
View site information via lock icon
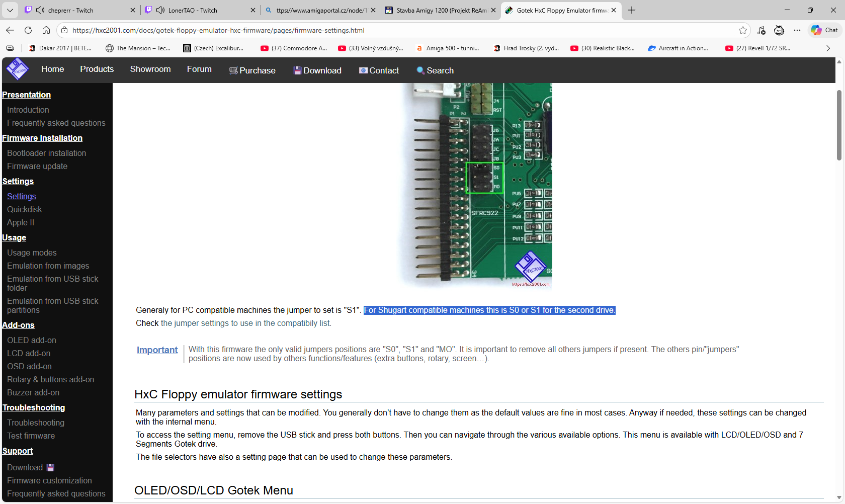[64, 30]
